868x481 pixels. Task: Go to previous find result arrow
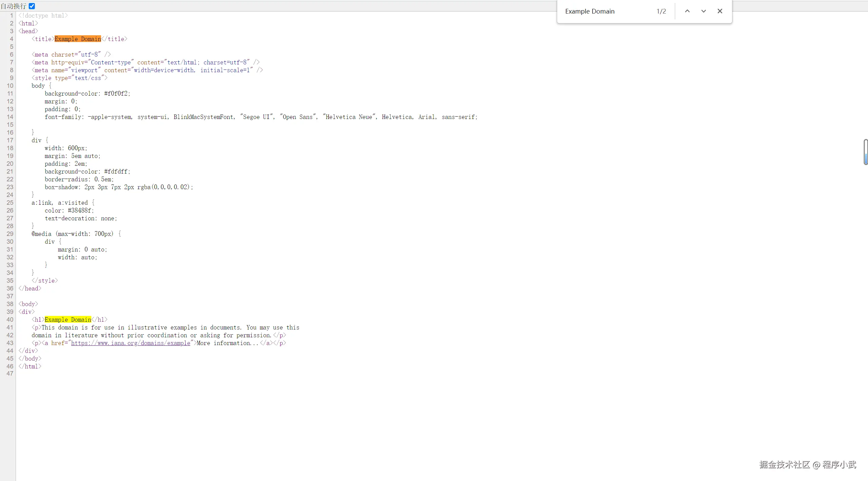pos(687,11)
